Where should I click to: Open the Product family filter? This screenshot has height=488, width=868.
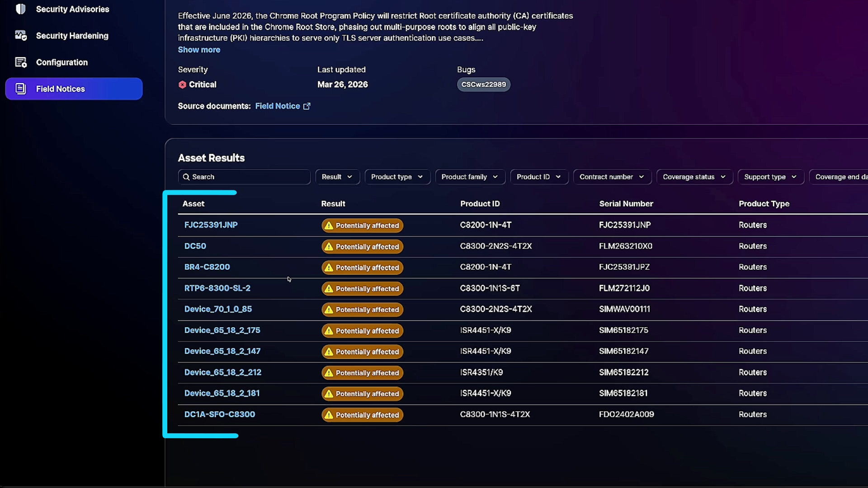pyautogui.click(x=470, y=177)
